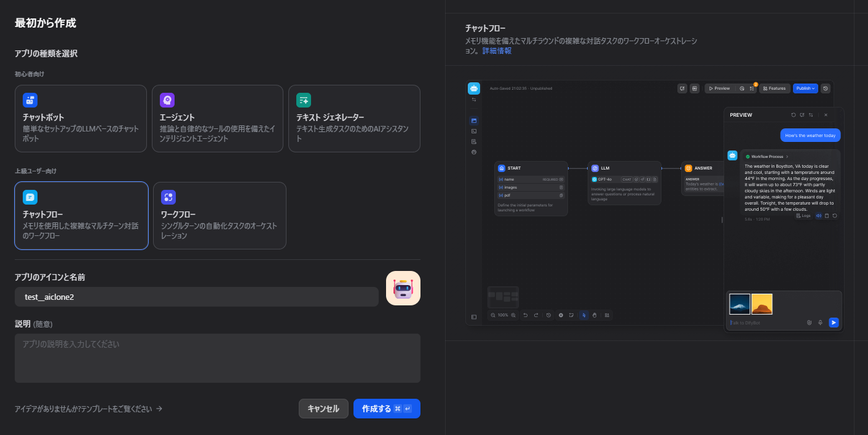Image resolution: width=868 pixels, height=435 pixels.
Task: Open the Publish dropdown
Action: pyautogui.click(x=805, y=88)
